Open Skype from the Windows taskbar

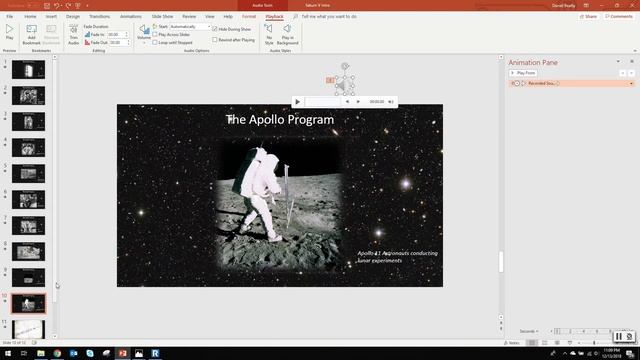coord(90,353)
